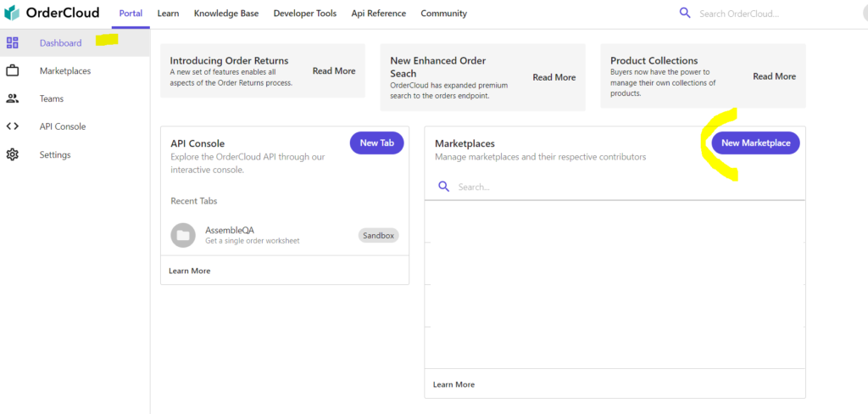Click Learn More in Marketplaces card
The height and width of the screenshot is (414, 868).
[454, 384]
